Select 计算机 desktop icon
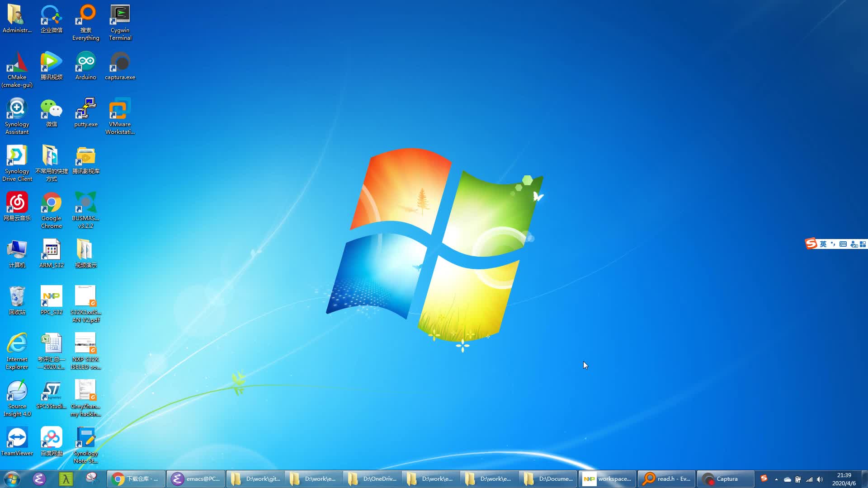868x488 pixels. (x=17, y=254)
